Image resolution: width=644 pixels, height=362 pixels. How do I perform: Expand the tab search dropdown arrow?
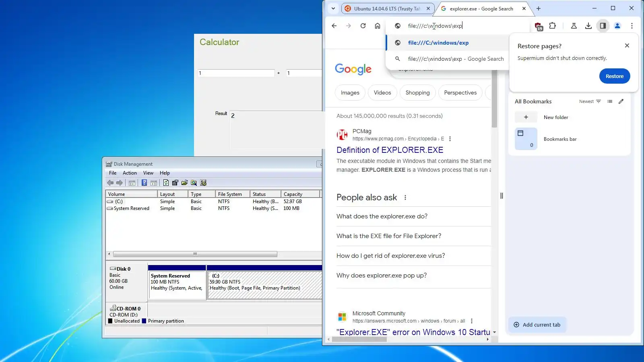point(333,8)
